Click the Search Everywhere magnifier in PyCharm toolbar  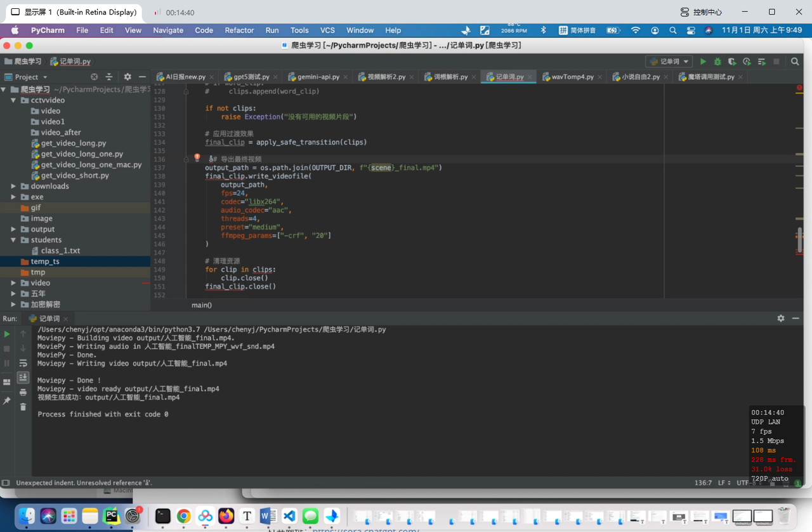(795, 62)
